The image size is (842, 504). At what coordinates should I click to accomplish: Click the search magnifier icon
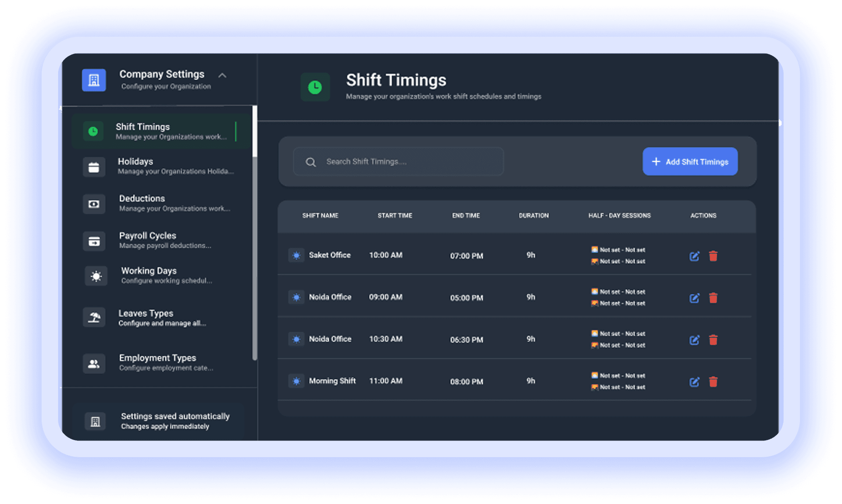coord(311,162)
